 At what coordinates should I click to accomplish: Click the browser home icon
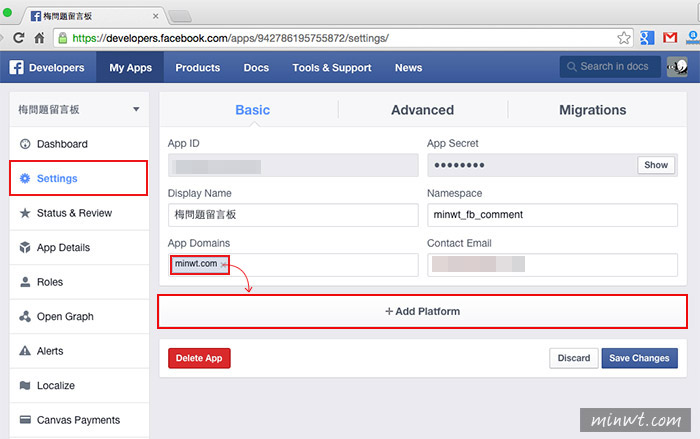pyautogui.click(x=39, y=38)
